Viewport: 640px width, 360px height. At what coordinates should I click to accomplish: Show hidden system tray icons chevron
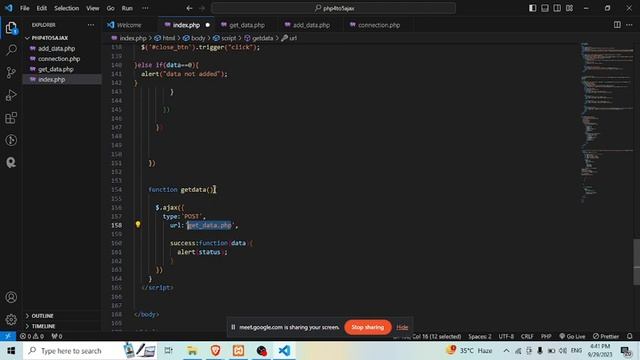pyautogui.click(x=506, y=351)
